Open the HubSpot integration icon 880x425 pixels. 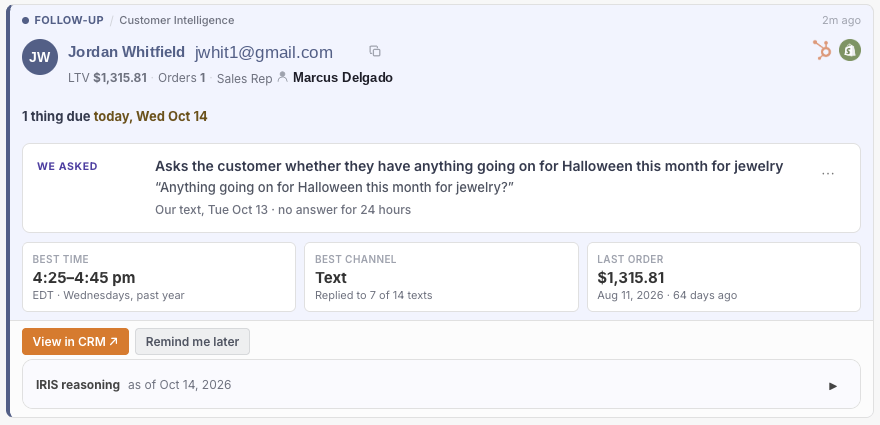tap(822, 50)
